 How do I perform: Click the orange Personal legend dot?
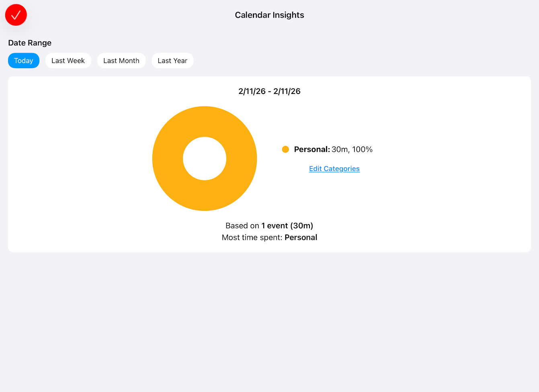click(285, 149)
